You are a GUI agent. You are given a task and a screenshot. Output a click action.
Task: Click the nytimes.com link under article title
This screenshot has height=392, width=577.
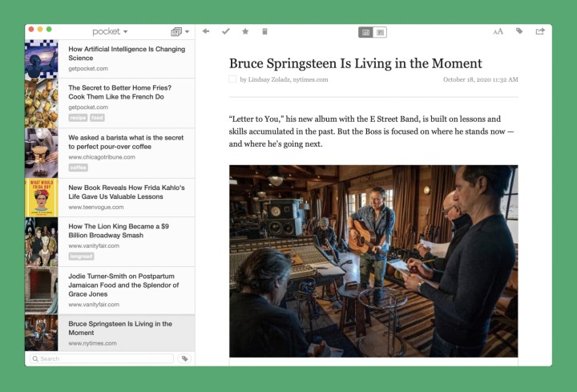pos(309,79)
